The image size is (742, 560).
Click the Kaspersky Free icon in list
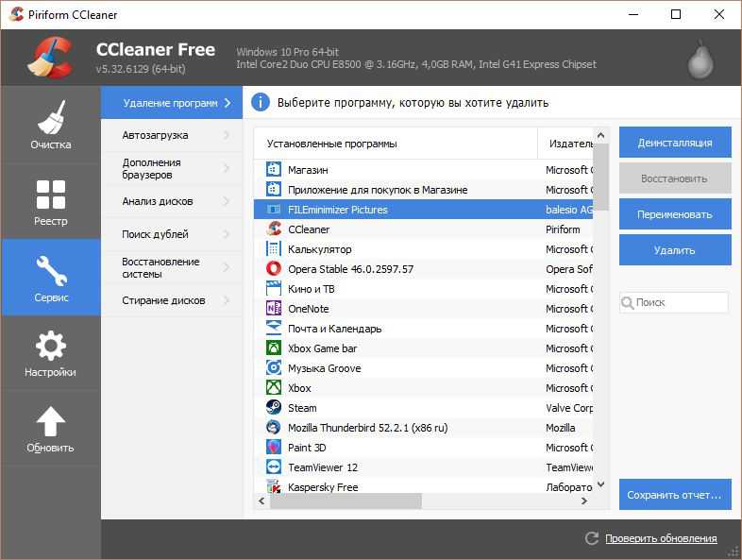[x=273, y=487]
